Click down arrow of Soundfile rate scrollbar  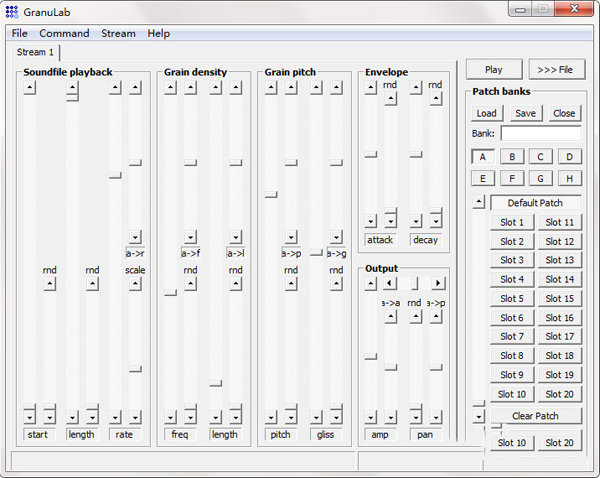coord(115,417)
